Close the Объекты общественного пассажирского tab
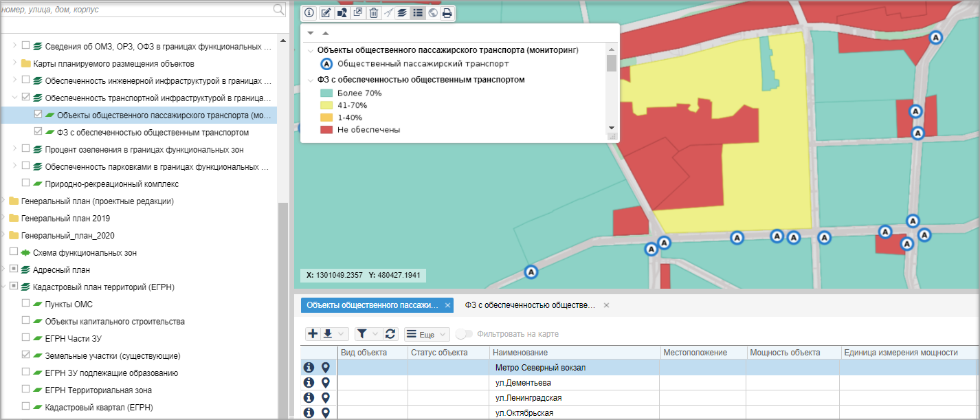The image size is (980, 420). (x=448, y=305)
